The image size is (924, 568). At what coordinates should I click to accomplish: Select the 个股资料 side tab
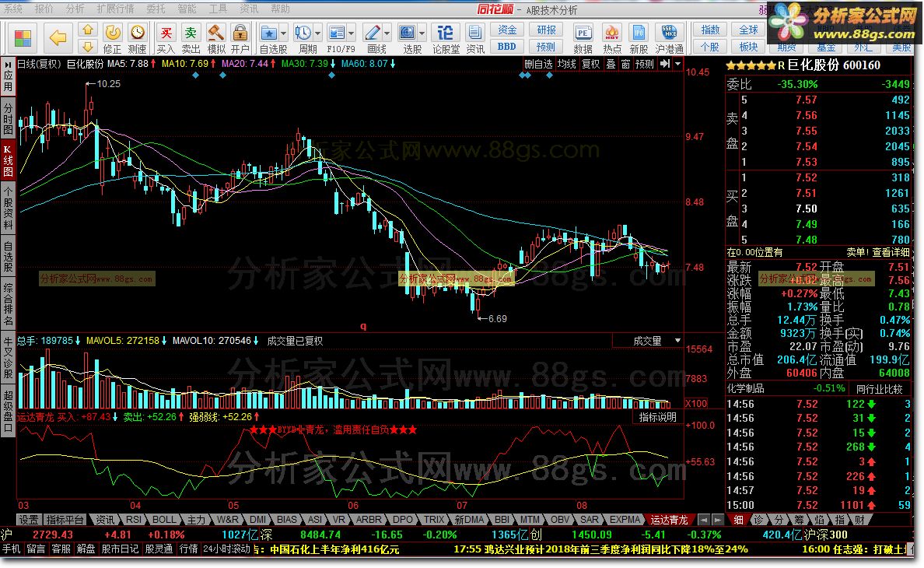pos(9,208)
